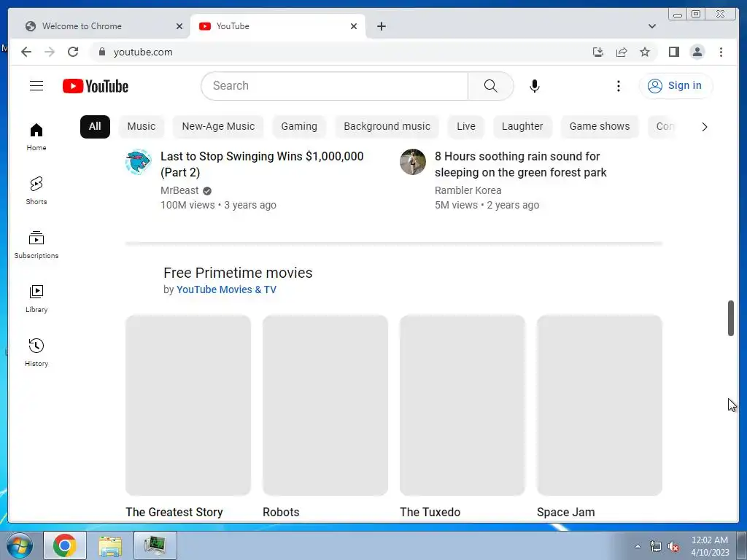Viewport: 747px width, 560px height.
Task: Select the Laughter filter chip
Action: (522, 127)
